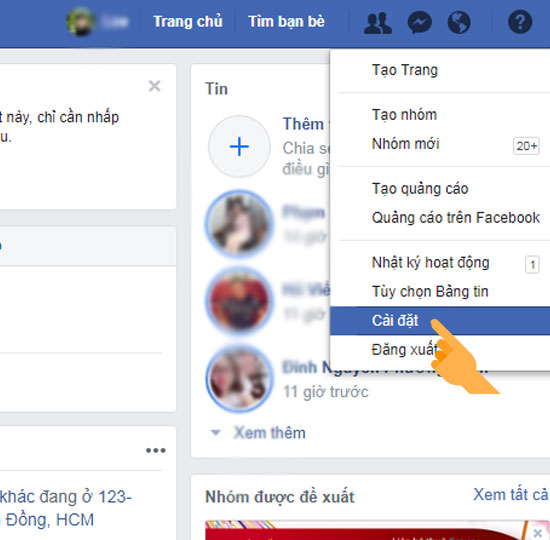Open the friend requests icon

tap(377, 23)
